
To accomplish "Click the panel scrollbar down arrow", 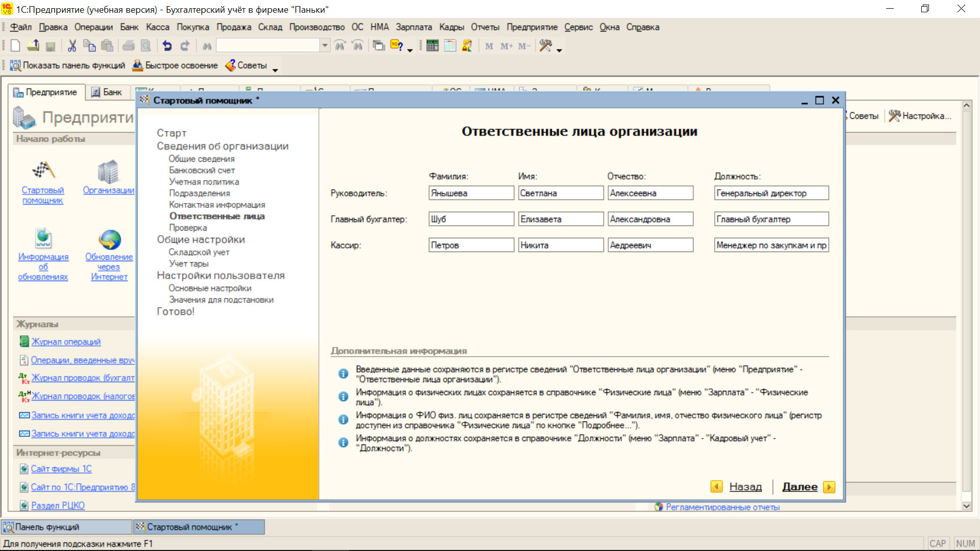I will (967, 506).
